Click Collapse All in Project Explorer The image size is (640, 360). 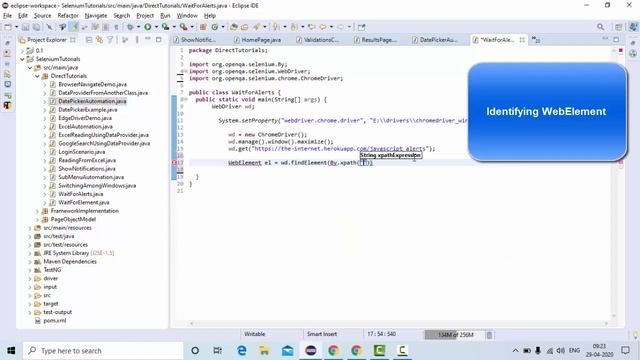89,40
